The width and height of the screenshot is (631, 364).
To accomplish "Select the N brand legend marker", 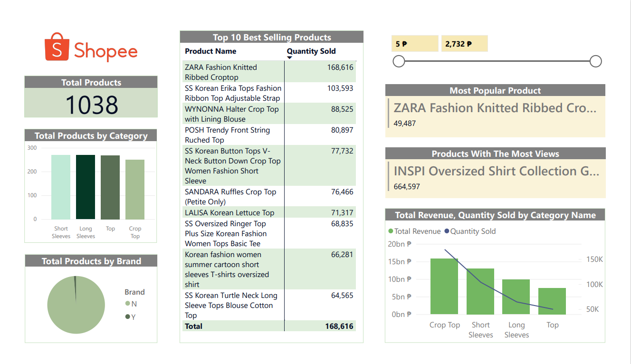I will (127, 304).
